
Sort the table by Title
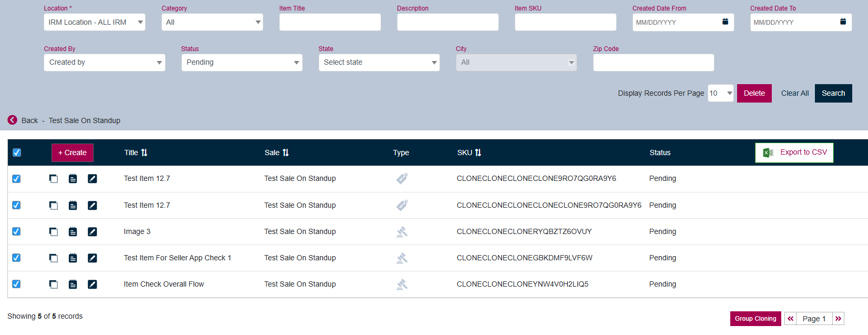click(x=144, y=153)
